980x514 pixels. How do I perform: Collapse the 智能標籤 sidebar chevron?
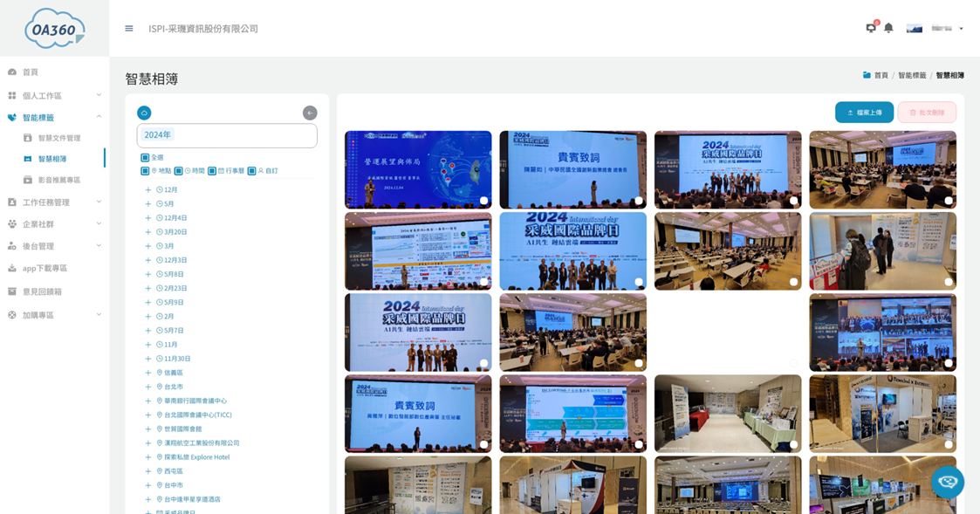tap(99, 117)
